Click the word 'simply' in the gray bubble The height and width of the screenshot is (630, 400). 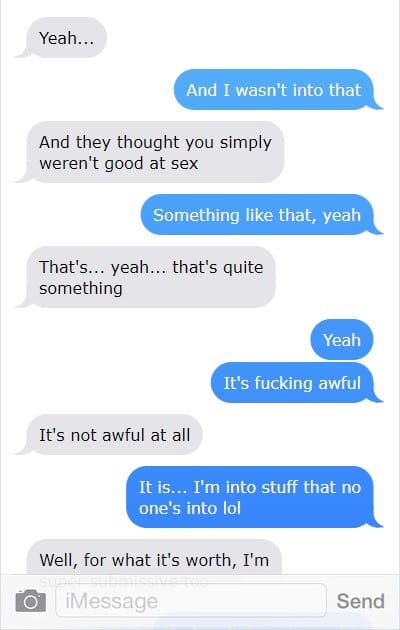point(245,143)
